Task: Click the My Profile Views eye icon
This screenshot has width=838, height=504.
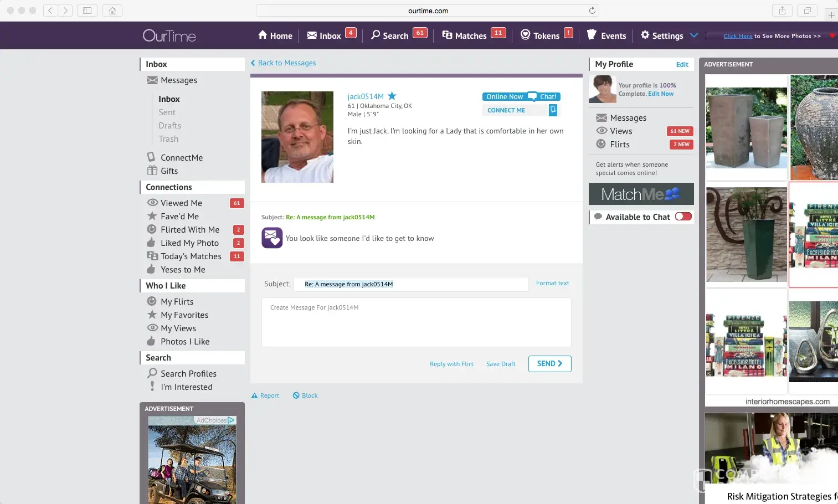Action: [601, 131]
